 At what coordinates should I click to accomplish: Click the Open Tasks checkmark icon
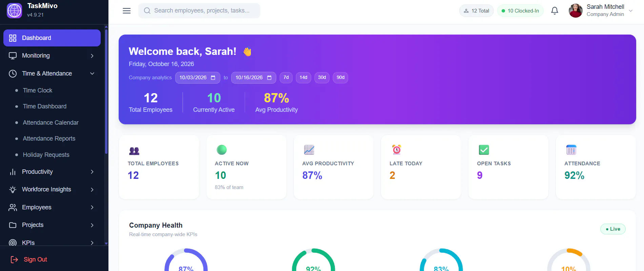coord(484,150)
